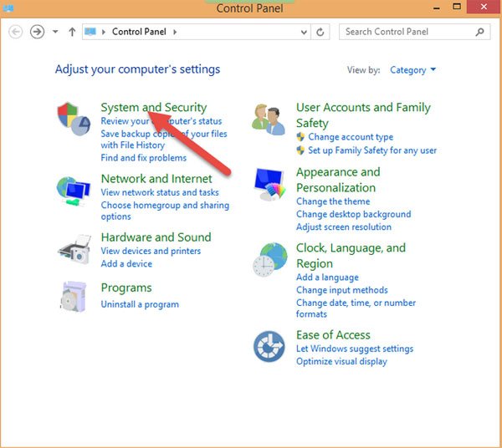Click the Clock, Language, and Region globe icon
This screenshot has height=448, width=502.
270,259
